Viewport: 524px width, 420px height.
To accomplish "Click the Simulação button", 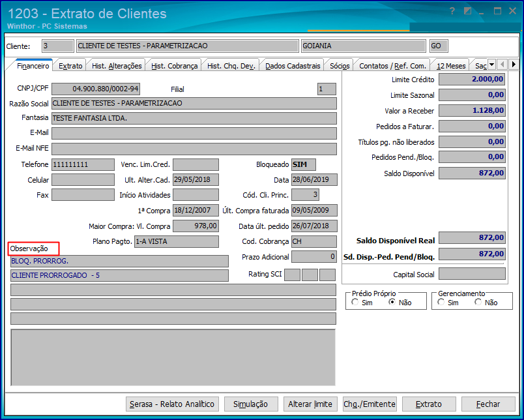I will click(x=251, y=404).
